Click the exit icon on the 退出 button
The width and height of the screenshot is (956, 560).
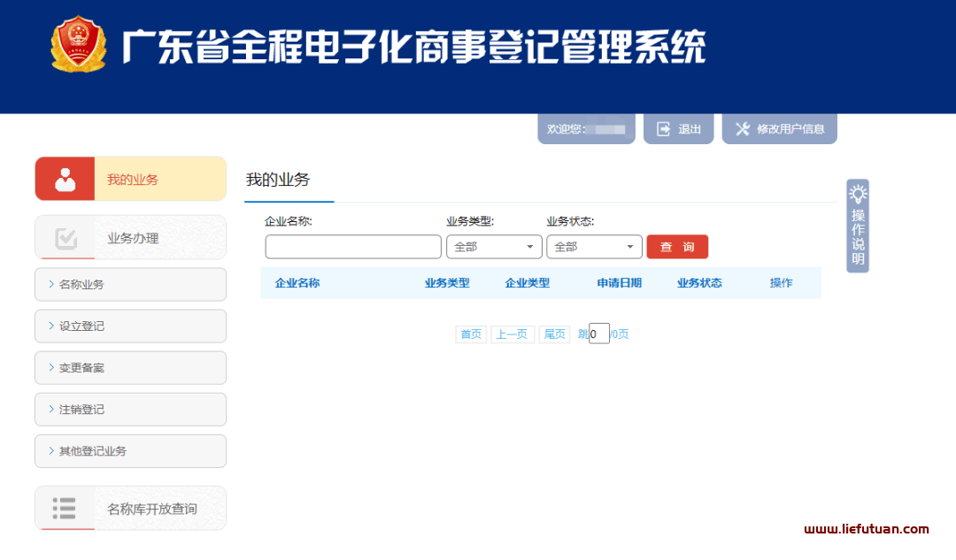pos(662,128)
